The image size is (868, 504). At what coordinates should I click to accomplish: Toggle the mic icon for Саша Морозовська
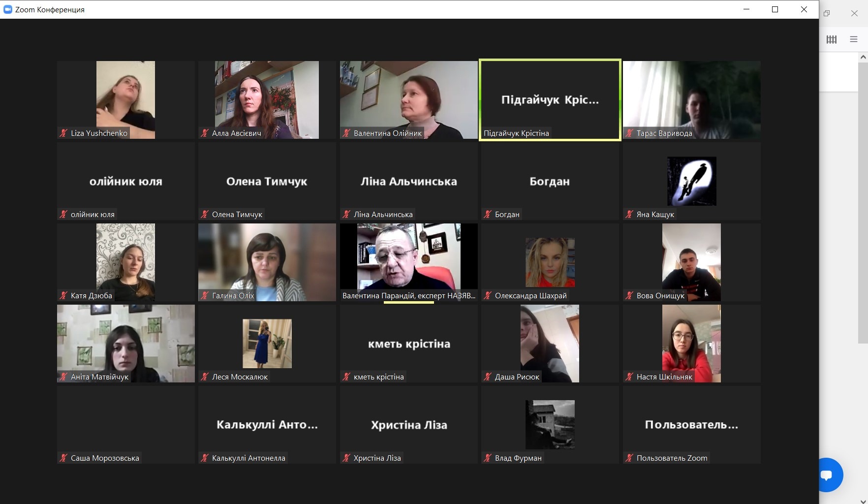click(63, 458)
